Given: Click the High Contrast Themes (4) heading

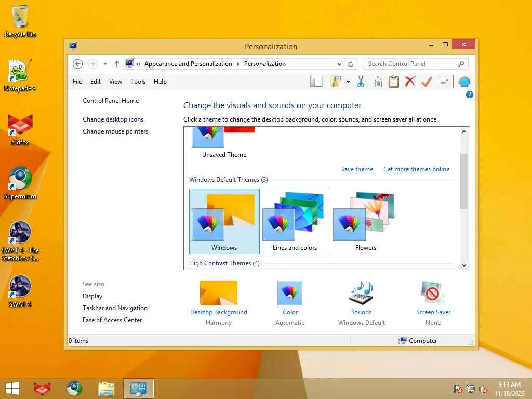Looking at the screenshot, I should pos(224,263).
